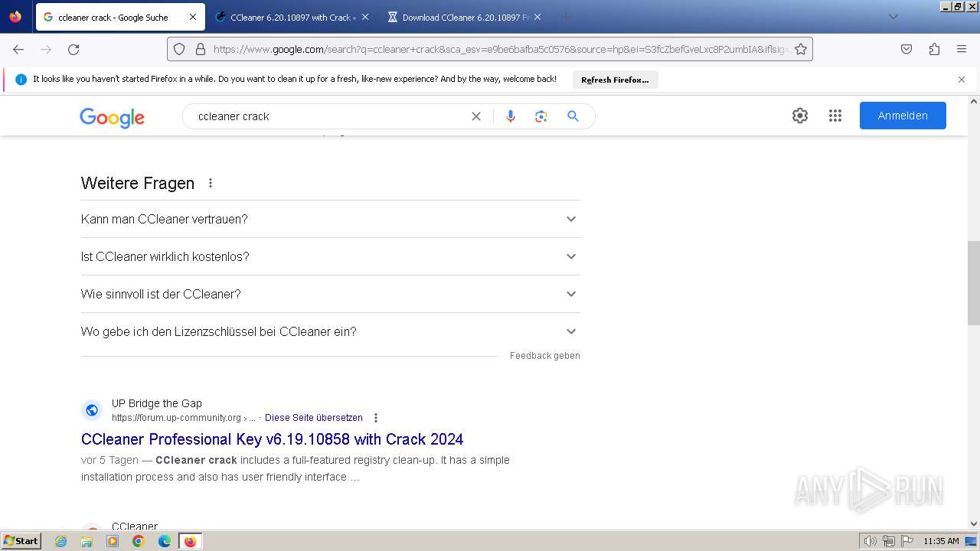Expand 'Wie sinnvoll ist der CCleaner?' question
This screenshot has height=551, width=980.
[330, 294]
